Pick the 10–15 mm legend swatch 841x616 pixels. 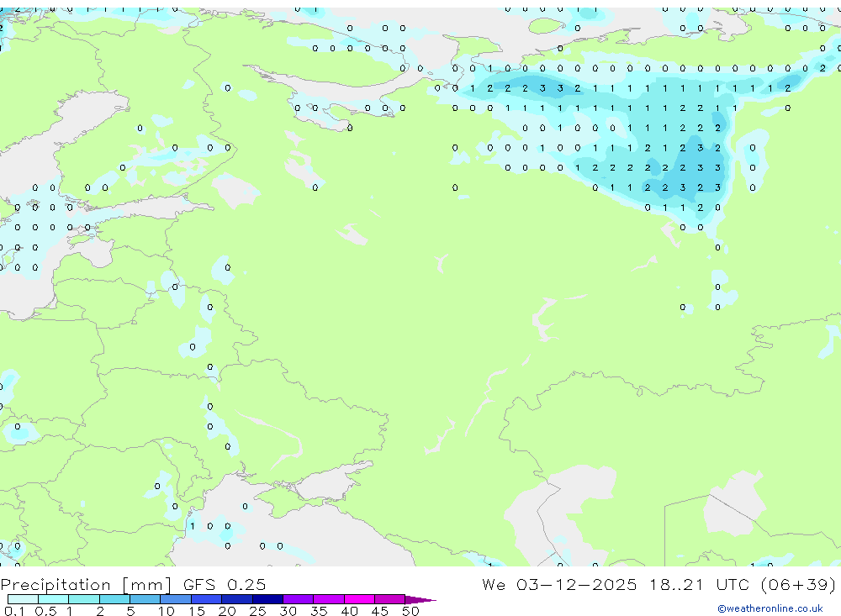[x=176, y=599]
